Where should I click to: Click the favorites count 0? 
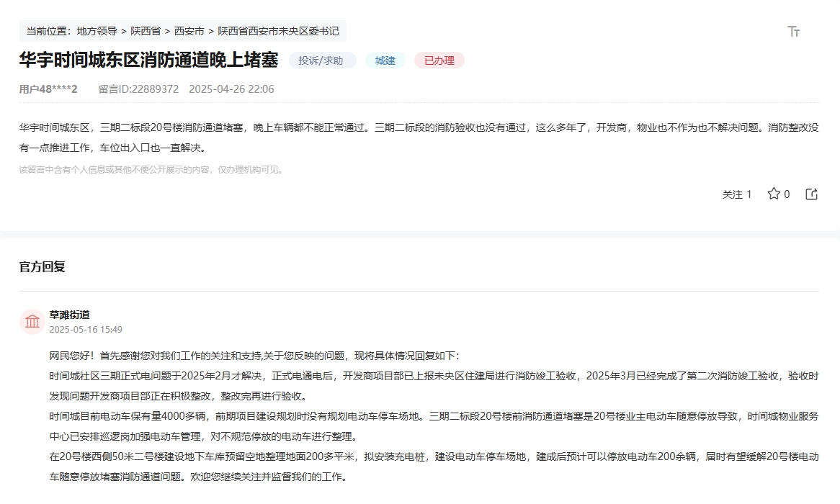[x=787, y=194]
